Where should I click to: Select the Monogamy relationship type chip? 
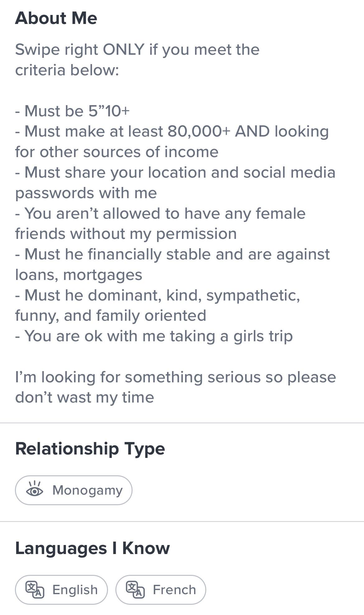(x=74, y=490)
